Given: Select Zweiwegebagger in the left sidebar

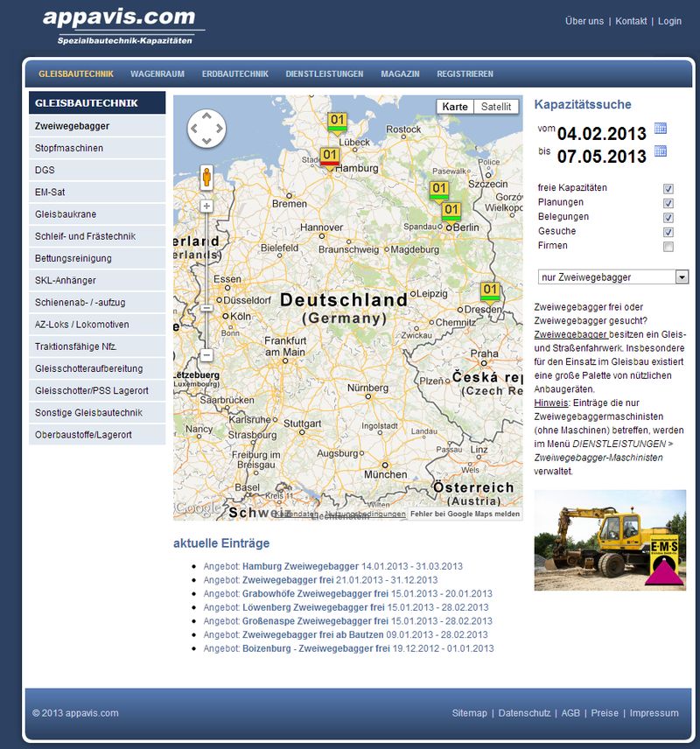Looking at the screenshot, I should point(97,126).
